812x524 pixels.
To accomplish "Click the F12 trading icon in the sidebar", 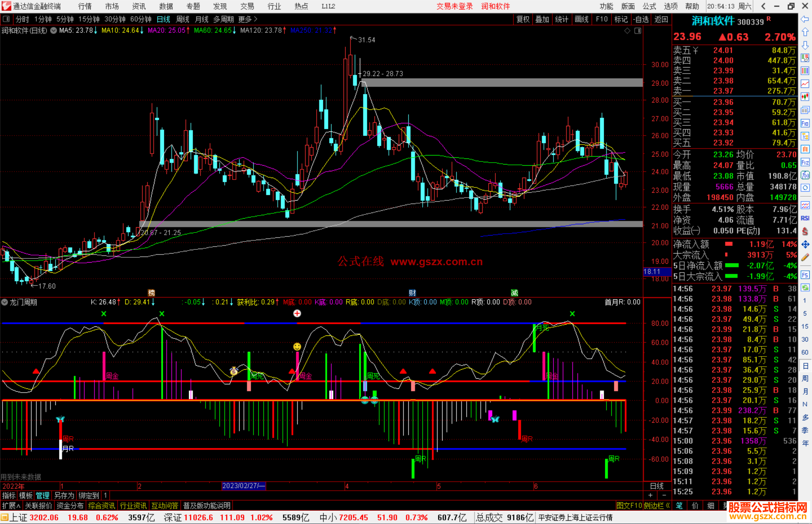I will click(805, 162).
